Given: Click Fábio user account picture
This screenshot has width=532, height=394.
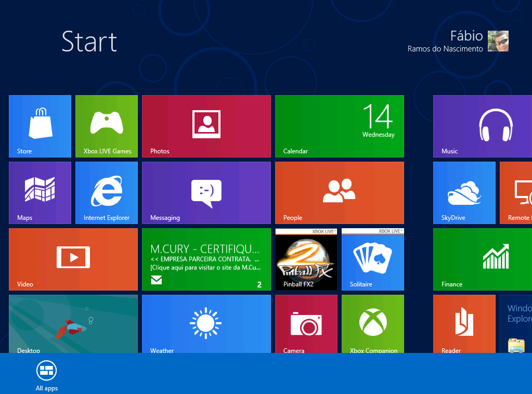Looking at the screenshot, I should tap(498, 41).
